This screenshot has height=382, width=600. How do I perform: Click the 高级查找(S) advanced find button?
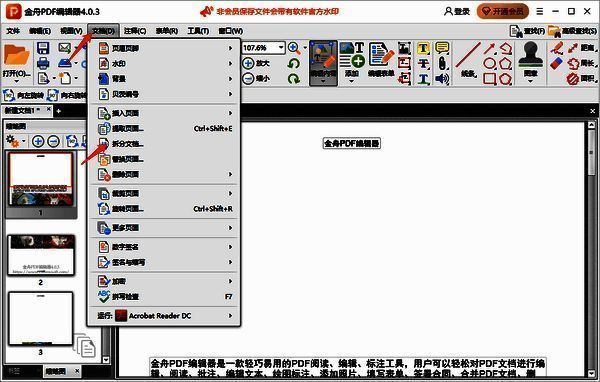tap(572, 31)
